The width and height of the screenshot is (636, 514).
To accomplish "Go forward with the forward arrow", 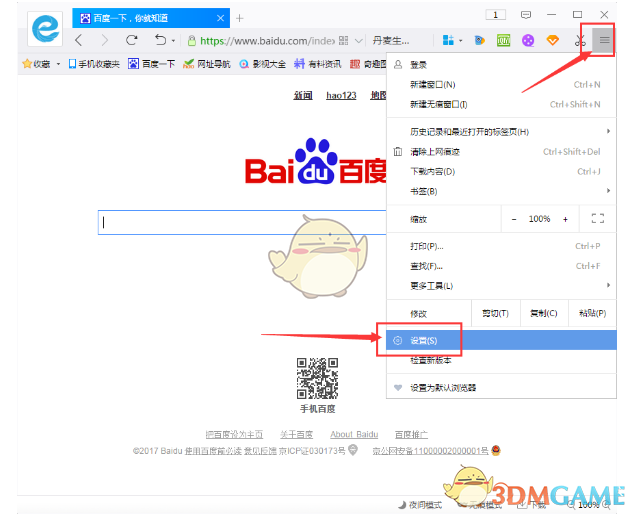I will pos(105,40).
